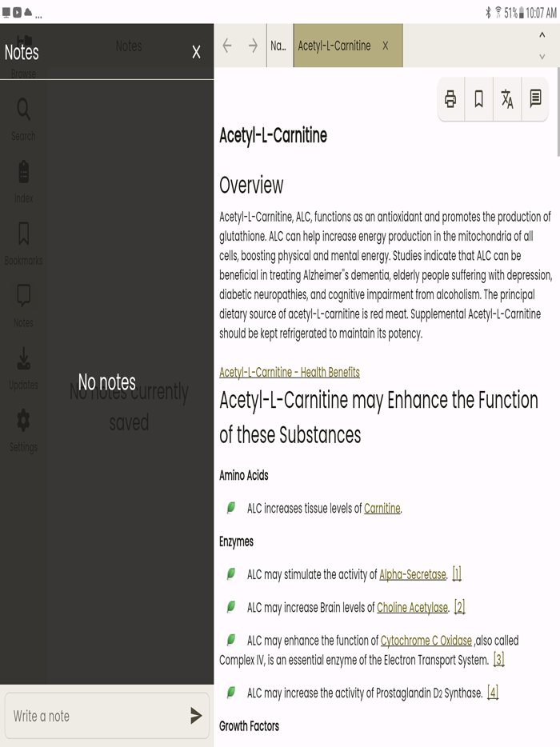Follow the Acetyl-L-Carnitine Health Benefits link
This screenshot has height=747, width=560.
[x=290, y=372]
